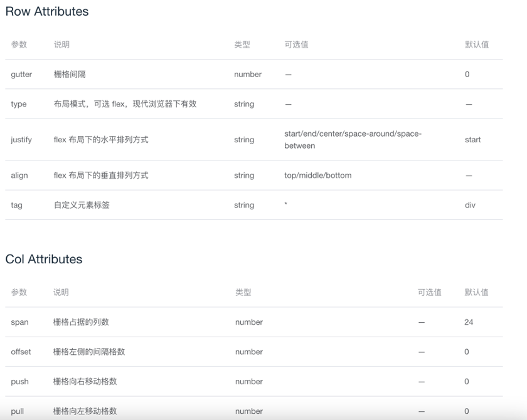The width and height of the screenshot is (527, 420).
Task: Click default value "24" in the span row
Action: [469, 322]
